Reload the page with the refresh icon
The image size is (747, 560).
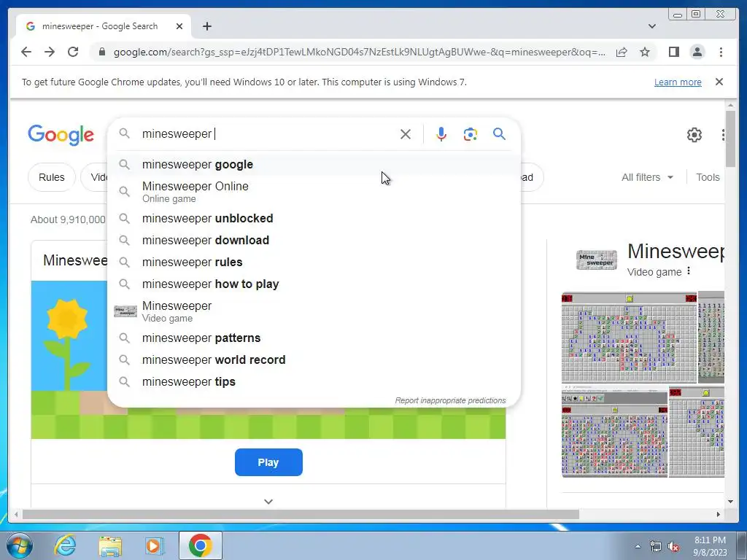[73, 52]
